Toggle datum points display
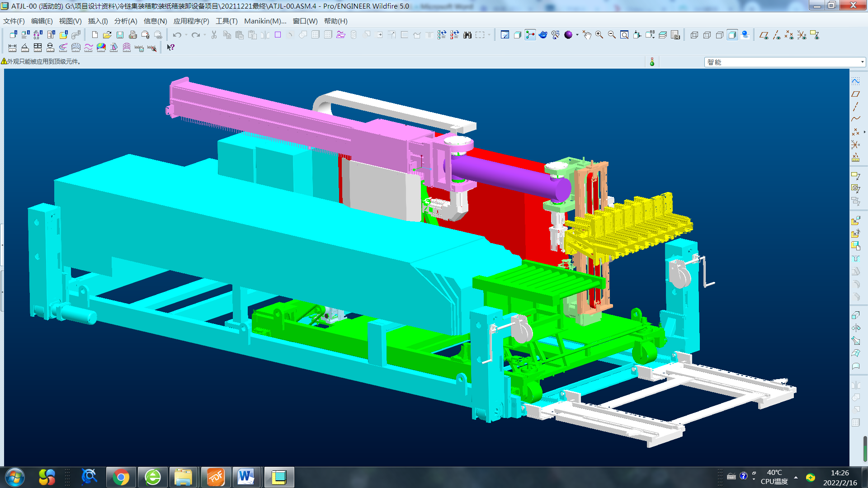Image resolution: width=868 pixels, height=488 pixels. tap(789, 35)
